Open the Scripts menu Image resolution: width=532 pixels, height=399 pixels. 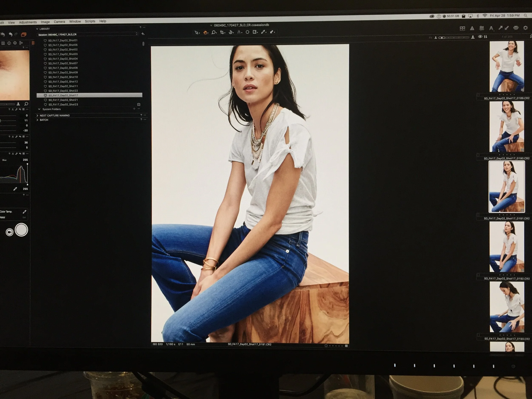click(x=90, y=21)
